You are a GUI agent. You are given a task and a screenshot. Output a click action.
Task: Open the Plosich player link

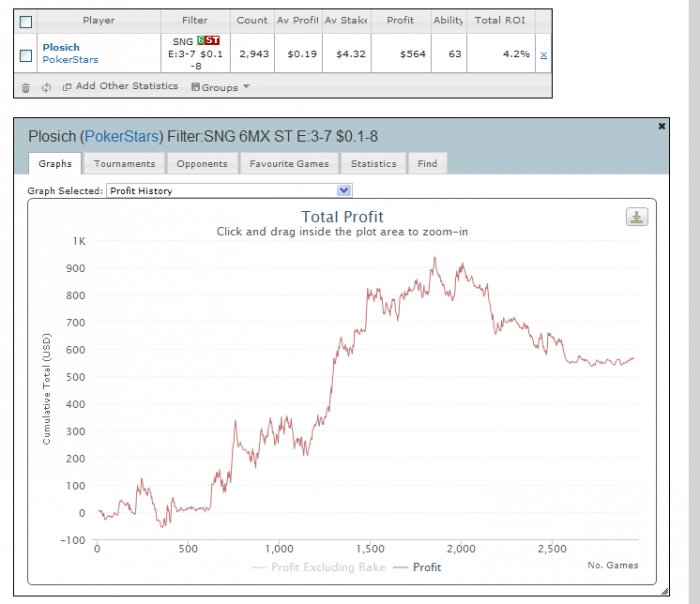[x=61, y=47]
